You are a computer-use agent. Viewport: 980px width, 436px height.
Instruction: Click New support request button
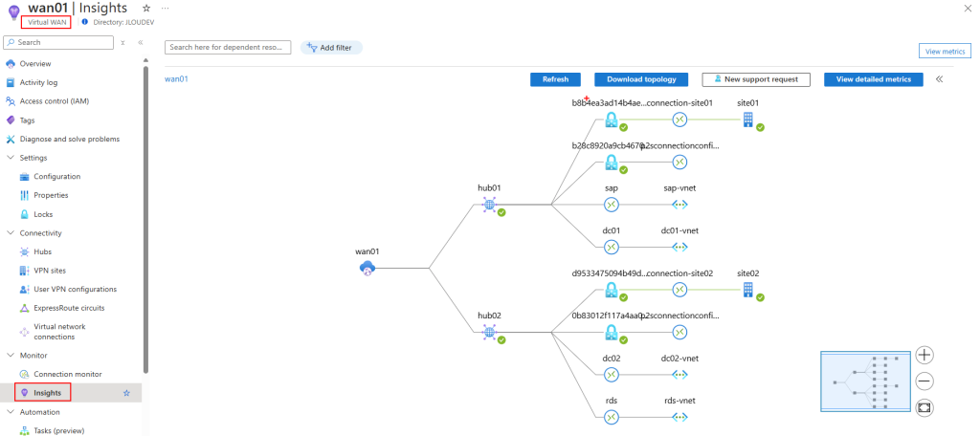756,79
